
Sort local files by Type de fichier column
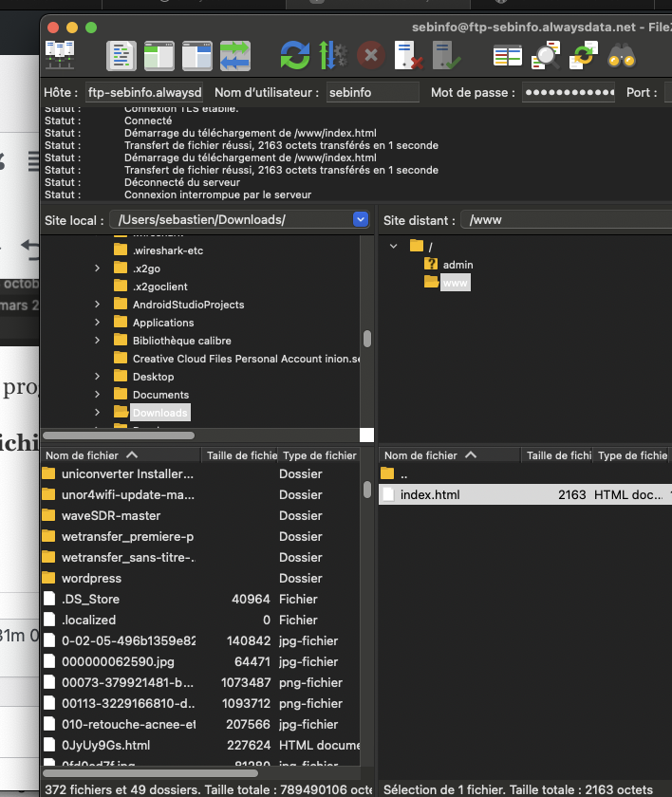317,455
